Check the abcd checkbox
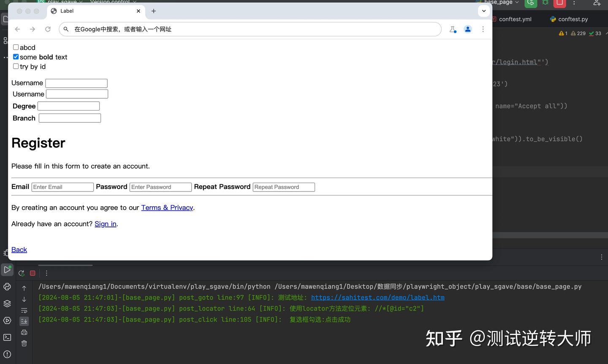Viewport: 608px width, 364px height. (16, 47)
